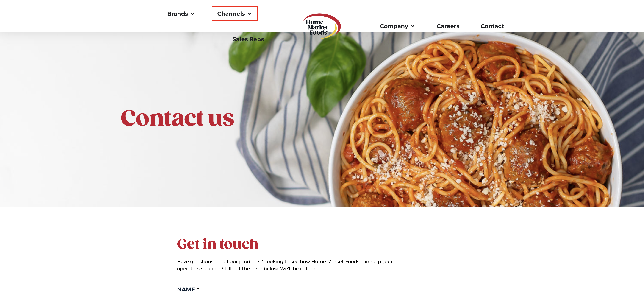Select Sales Reps from the Channels submenu
644x291 pixels.
click(248, 39)
